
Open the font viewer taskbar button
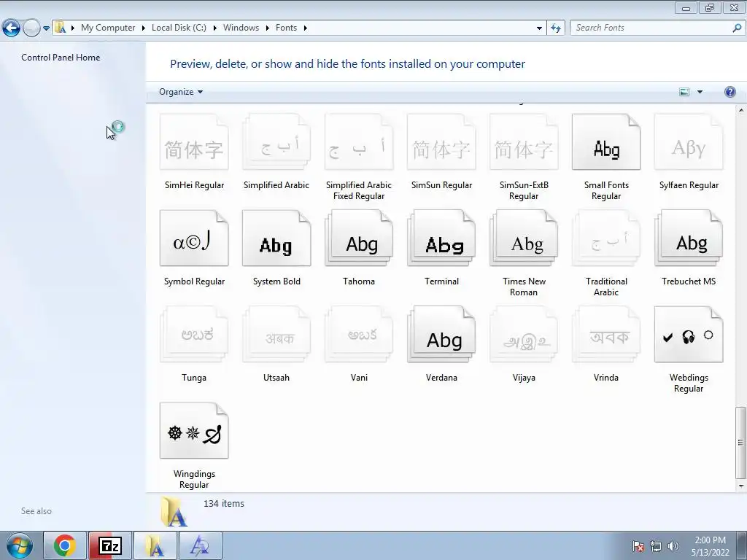pos(201,545)
